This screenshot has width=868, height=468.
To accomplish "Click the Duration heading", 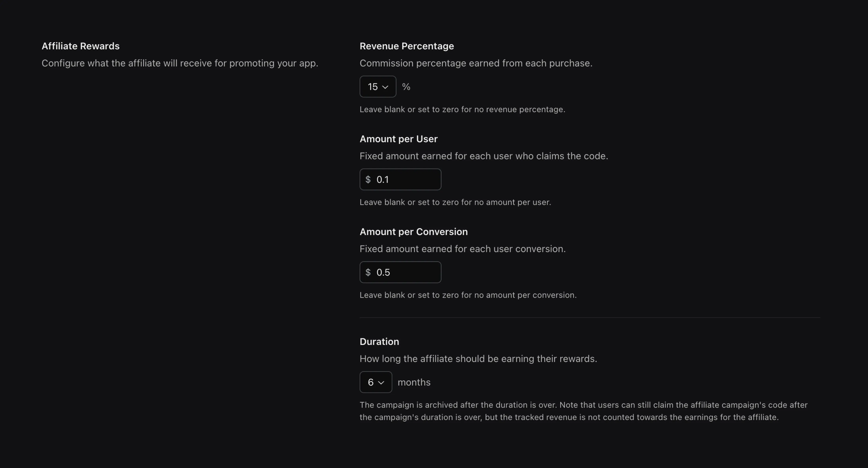I will click(379, 341).
